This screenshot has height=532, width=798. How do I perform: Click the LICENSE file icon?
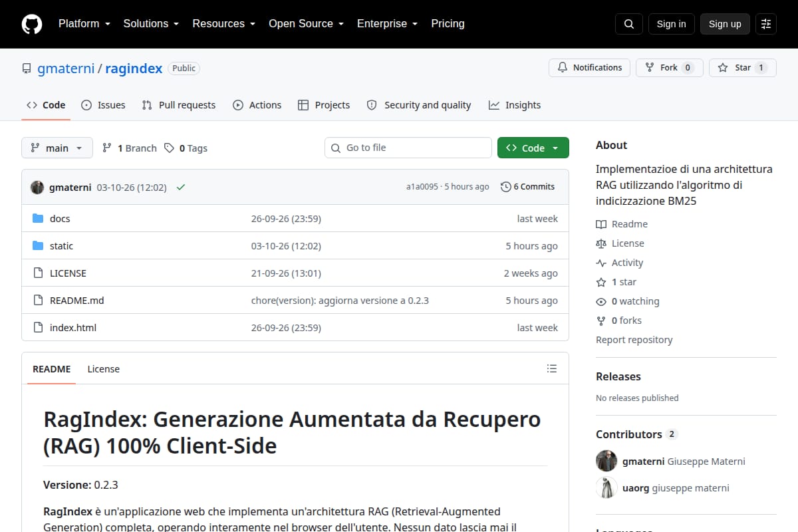click(38, 273)
